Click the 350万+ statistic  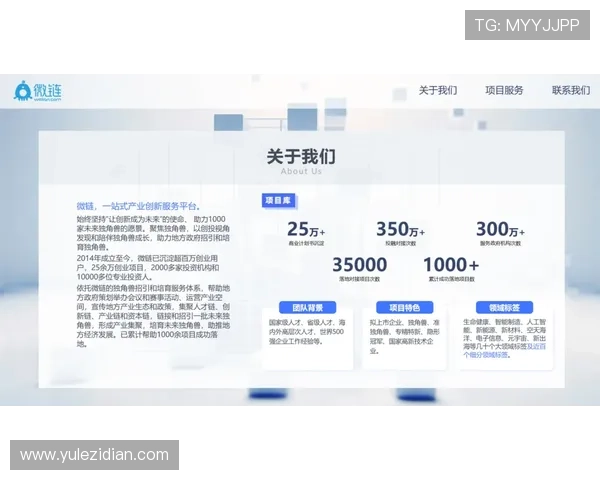tap(400, 229)
